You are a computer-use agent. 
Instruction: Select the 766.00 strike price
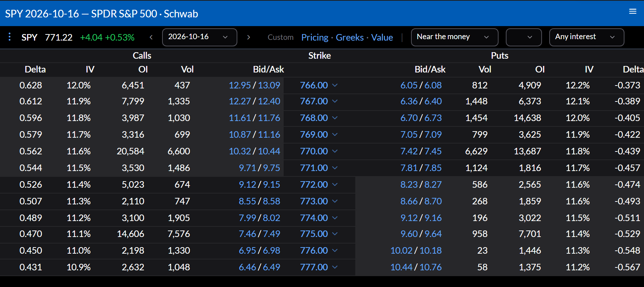click(x=314, y=85)
